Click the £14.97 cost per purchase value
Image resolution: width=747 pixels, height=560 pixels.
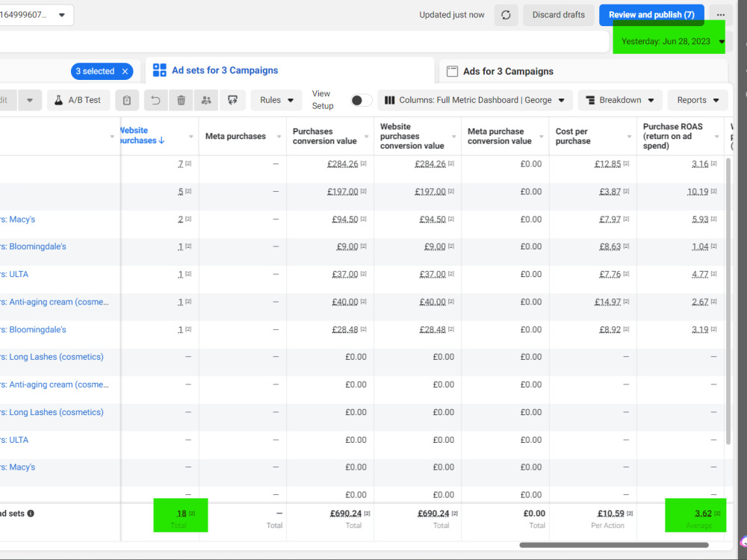607,302
